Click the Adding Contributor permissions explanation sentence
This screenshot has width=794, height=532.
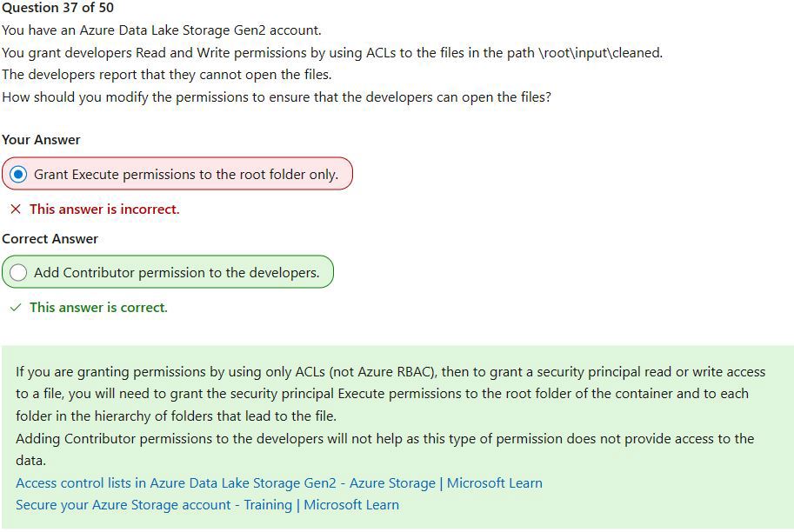coord(385,449)
